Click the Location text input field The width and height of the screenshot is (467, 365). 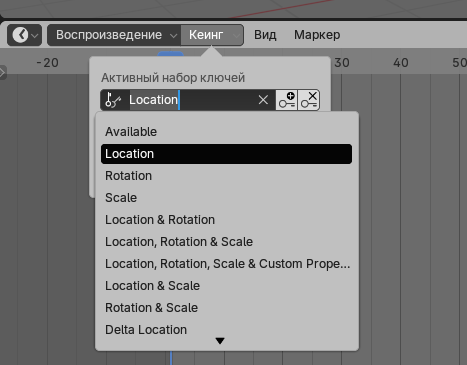click(192, 100)
